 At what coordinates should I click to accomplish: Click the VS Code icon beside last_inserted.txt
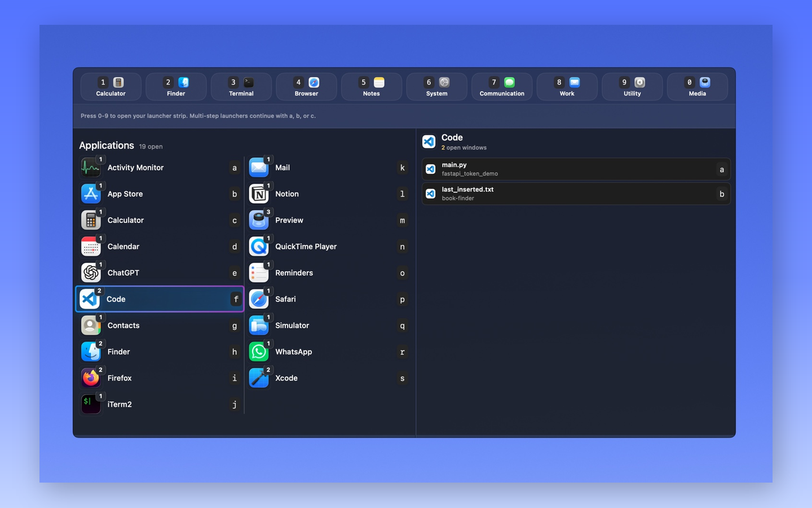coord(430,194)
